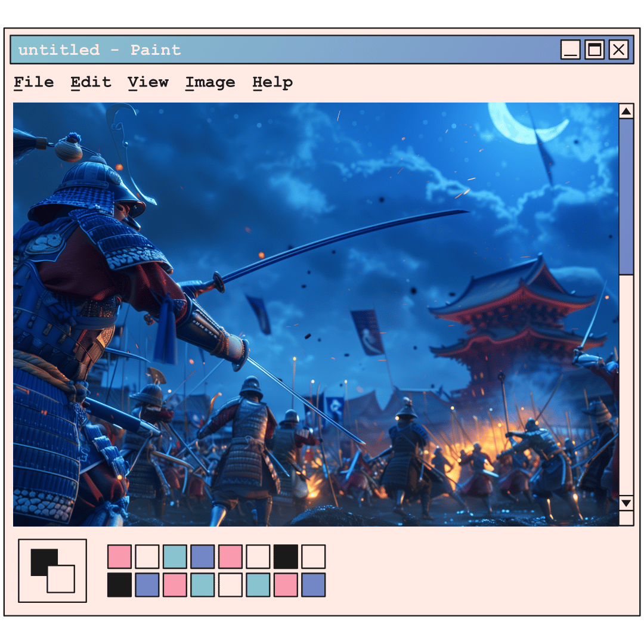Pick first blue swatch in bottom row
This screenshot has height=644, width=644.
pos(147,585)
